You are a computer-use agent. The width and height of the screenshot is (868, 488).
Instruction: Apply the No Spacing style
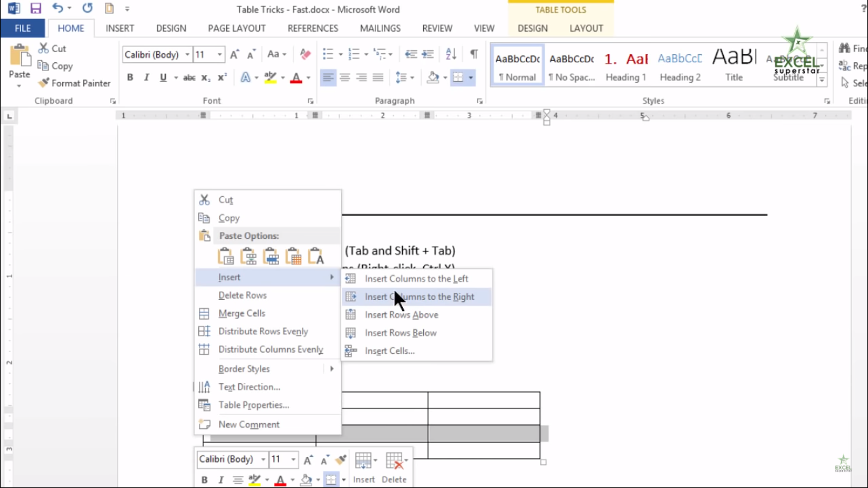[571, 65]
